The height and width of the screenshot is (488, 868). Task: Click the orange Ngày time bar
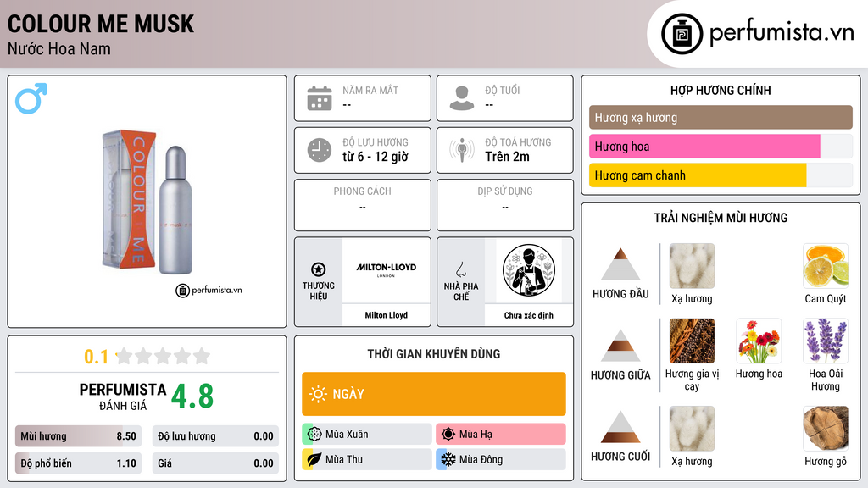pyautogui.click(x=434, y=394)
